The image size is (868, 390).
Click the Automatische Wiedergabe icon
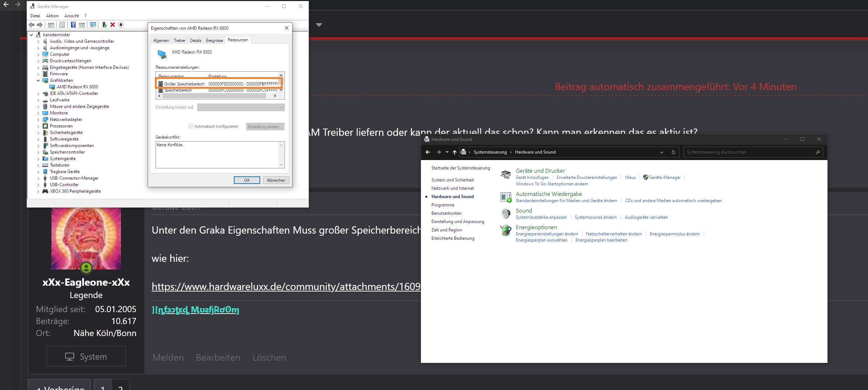pos(506,197)
